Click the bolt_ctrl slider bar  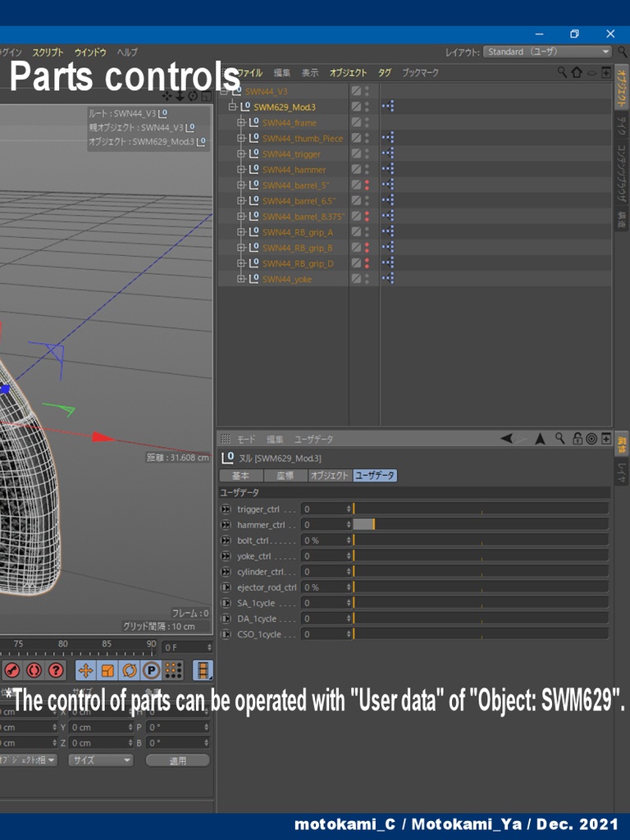(x=481, y=540)
